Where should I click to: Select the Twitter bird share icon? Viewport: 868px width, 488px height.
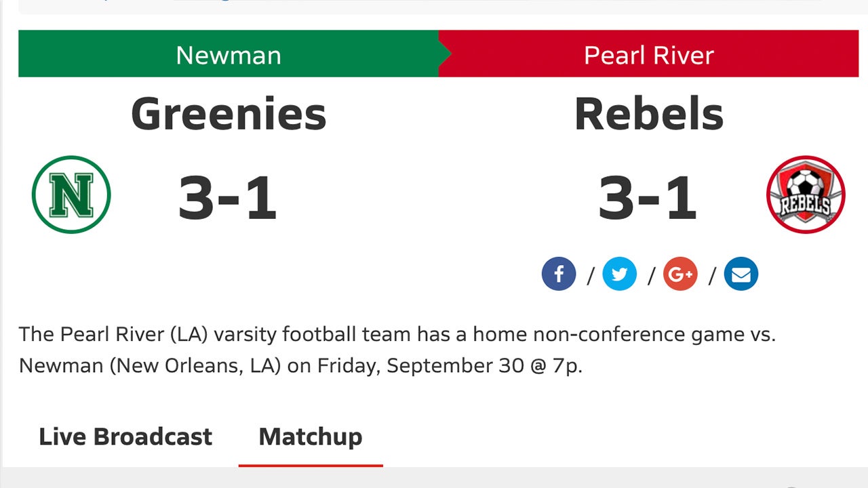tap(619, 274)
